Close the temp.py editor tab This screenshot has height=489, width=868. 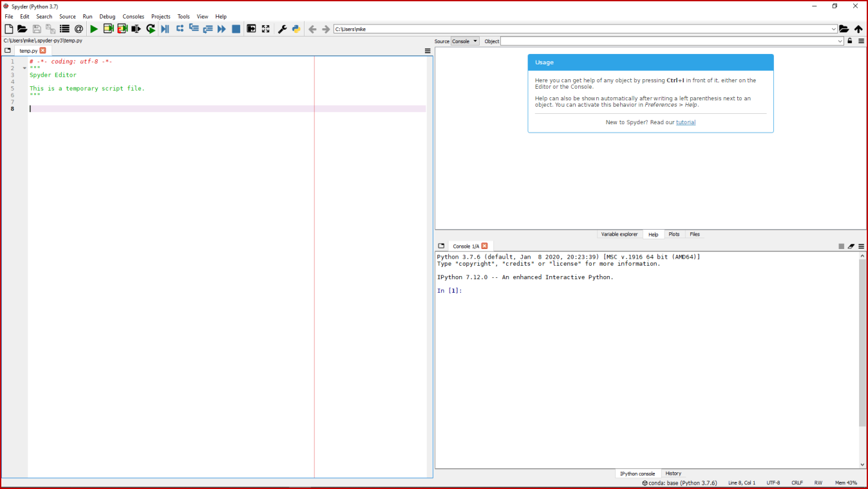coord(42,50)
